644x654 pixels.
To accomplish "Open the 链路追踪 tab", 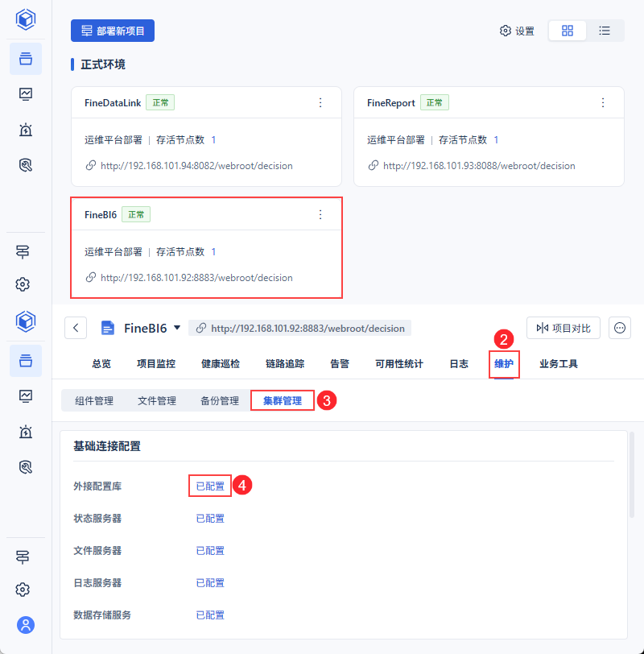I will (285, 364).
